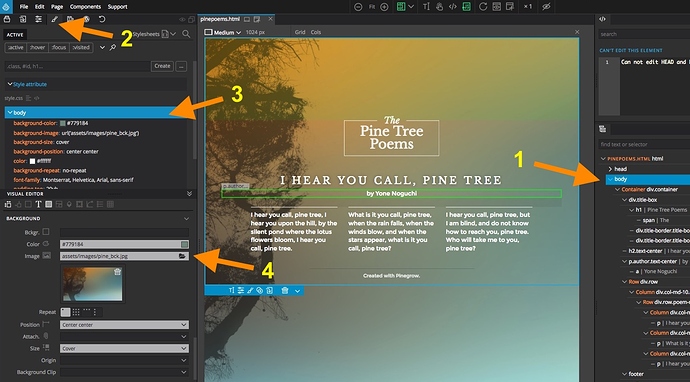This screenshot has width=690, height=382.
Task: Zoom in with the plus circle icon
Action: (384, 7)
